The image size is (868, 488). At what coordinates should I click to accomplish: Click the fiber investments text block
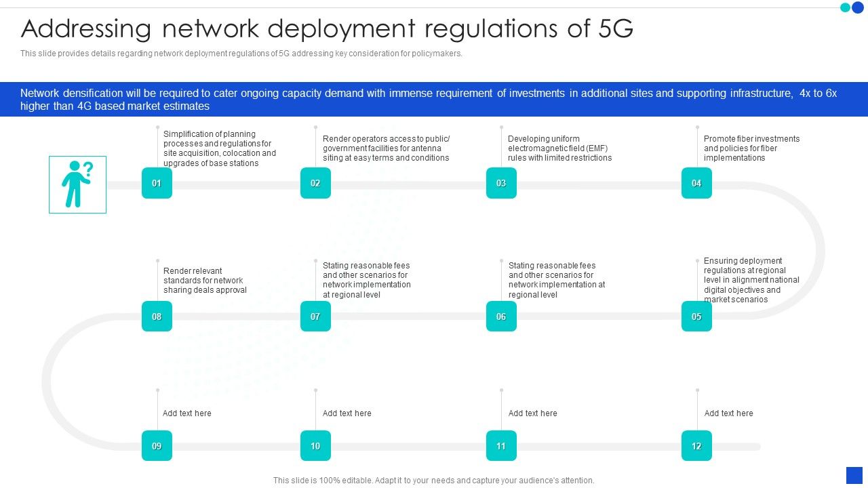click(x=750, y=148)
